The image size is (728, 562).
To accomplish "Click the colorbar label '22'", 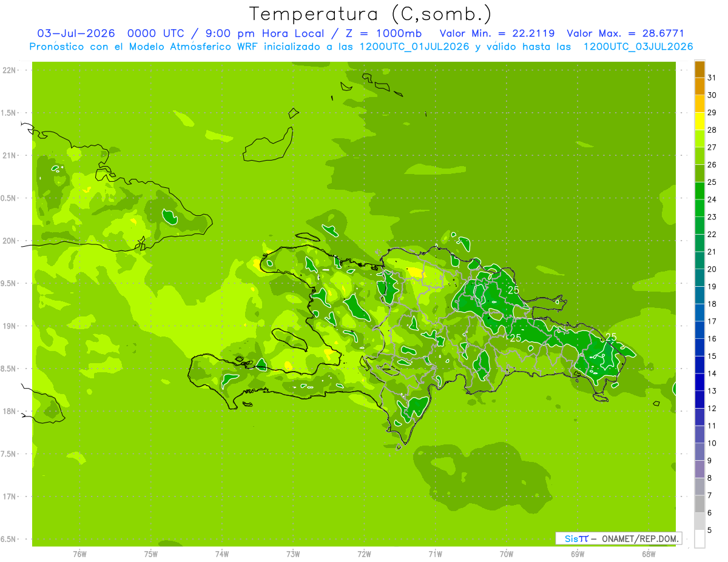I will 712,234.
